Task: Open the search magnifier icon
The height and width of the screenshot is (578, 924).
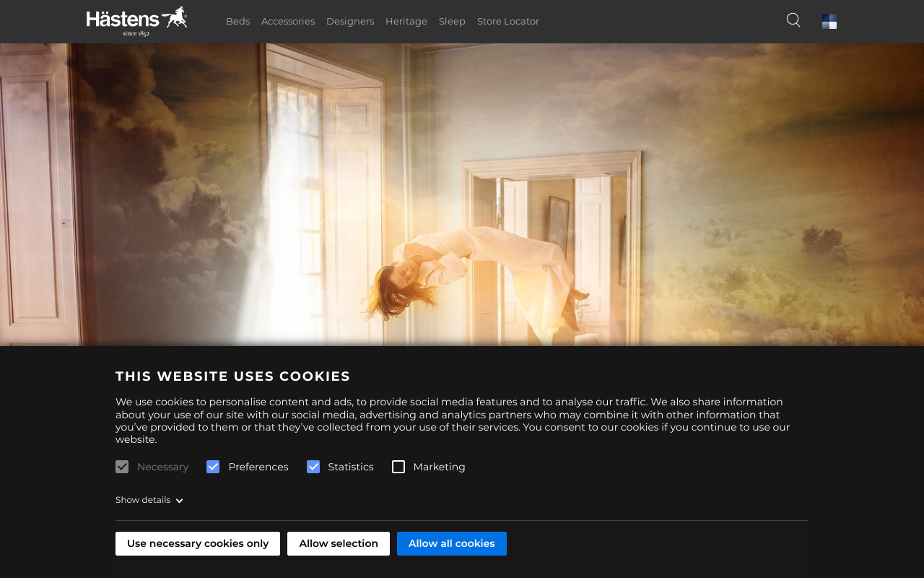Action: click(793, 20)
